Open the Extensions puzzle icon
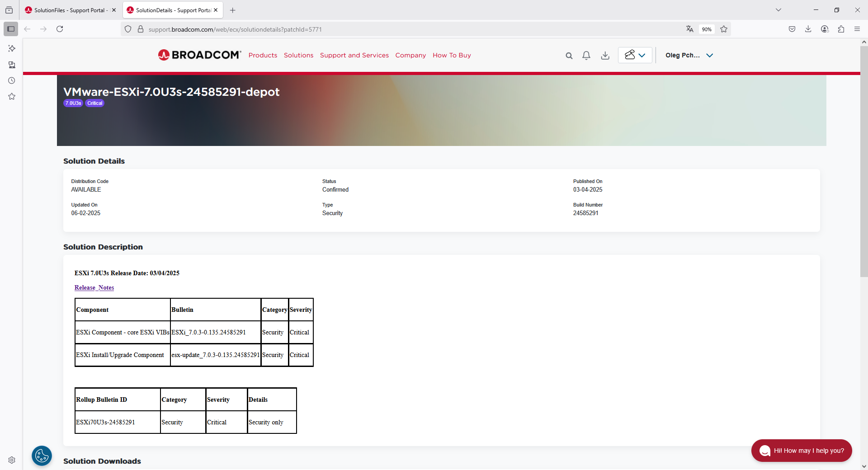This screenshot has height=470, width=868. pos(841,29)
